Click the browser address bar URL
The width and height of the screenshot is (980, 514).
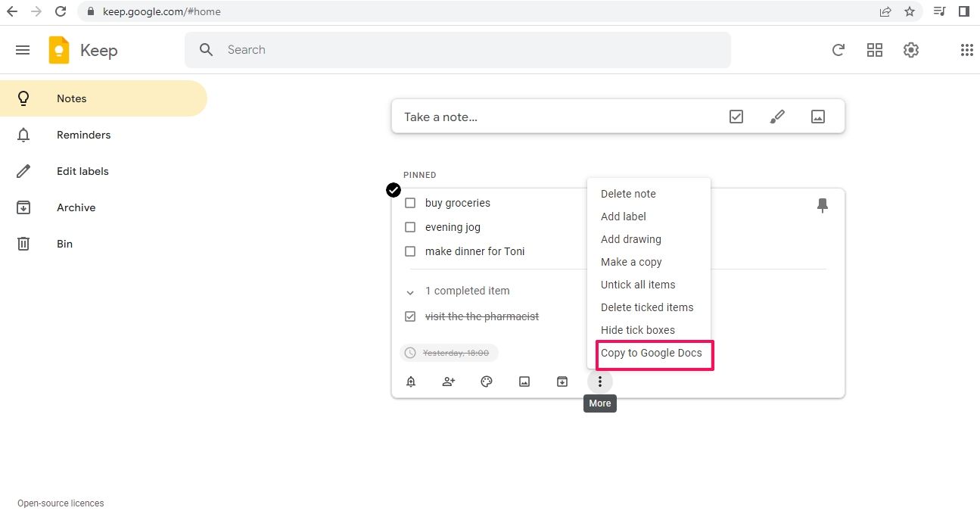pyautogui.click(x=162, y=11)
